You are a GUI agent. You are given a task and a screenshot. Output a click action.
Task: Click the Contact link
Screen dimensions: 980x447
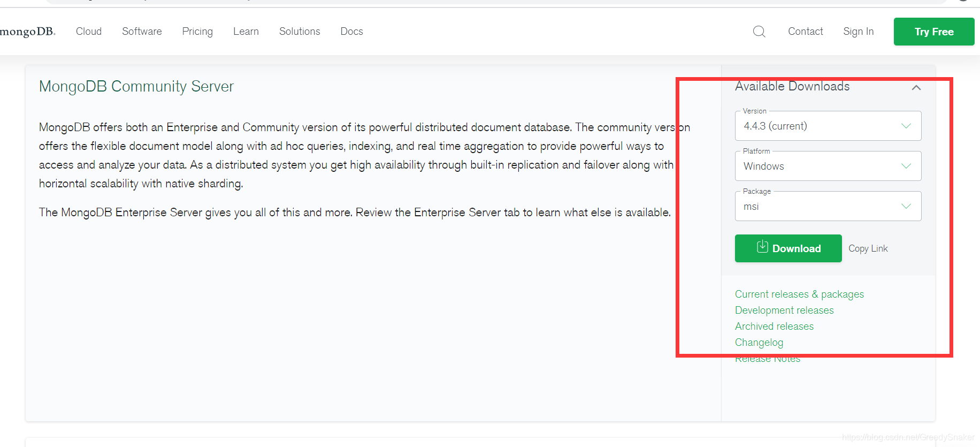coord(806,32)
